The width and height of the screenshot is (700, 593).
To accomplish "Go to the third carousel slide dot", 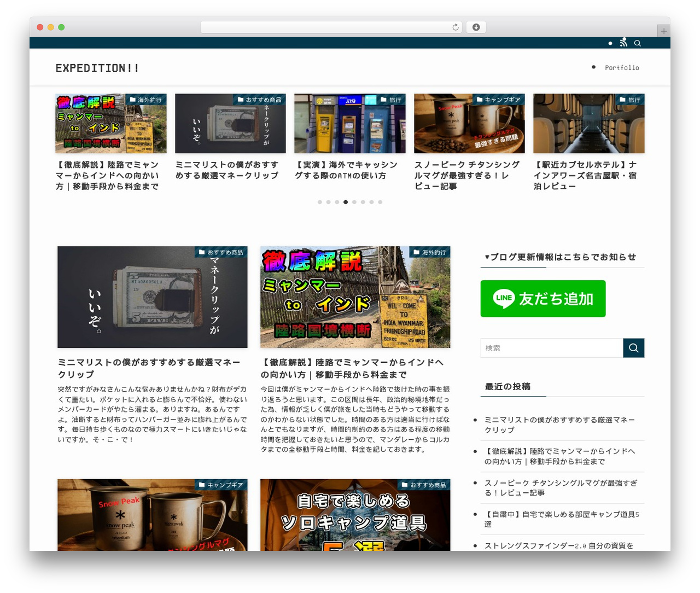I will click(x=337, y=202).
